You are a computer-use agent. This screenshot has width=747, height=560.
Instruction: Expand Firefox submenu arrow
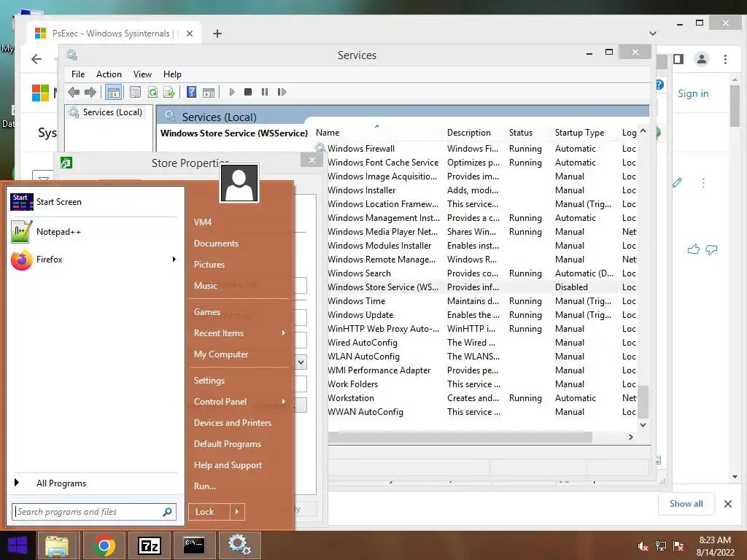(x=174, y=260)
